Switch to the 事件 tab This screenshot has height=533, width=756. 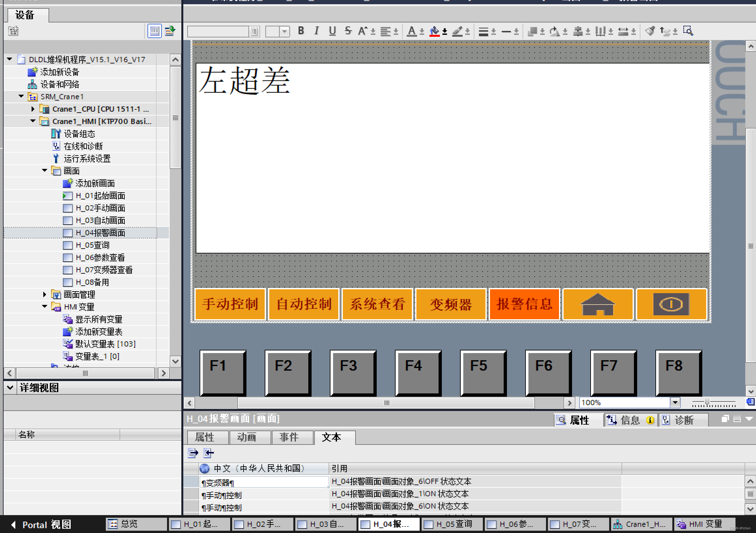coord(289,437)
